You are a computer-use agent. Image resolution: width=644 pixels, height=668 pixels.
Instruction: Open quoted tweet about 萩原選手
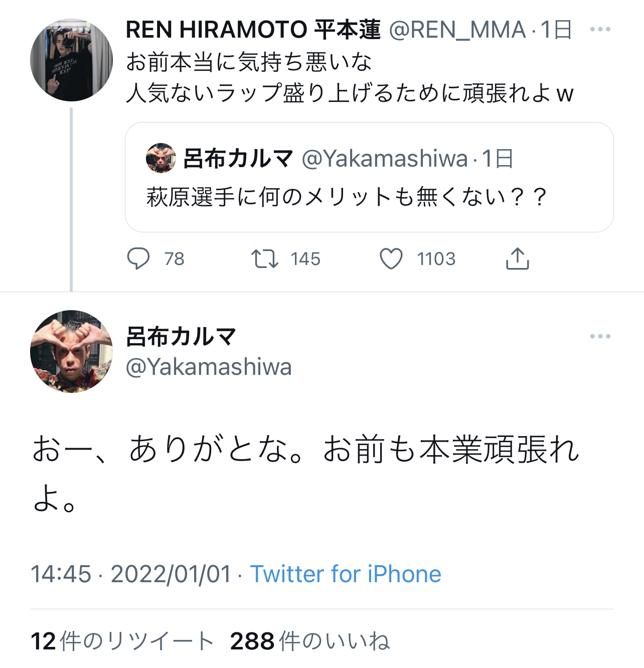point(369,196)
